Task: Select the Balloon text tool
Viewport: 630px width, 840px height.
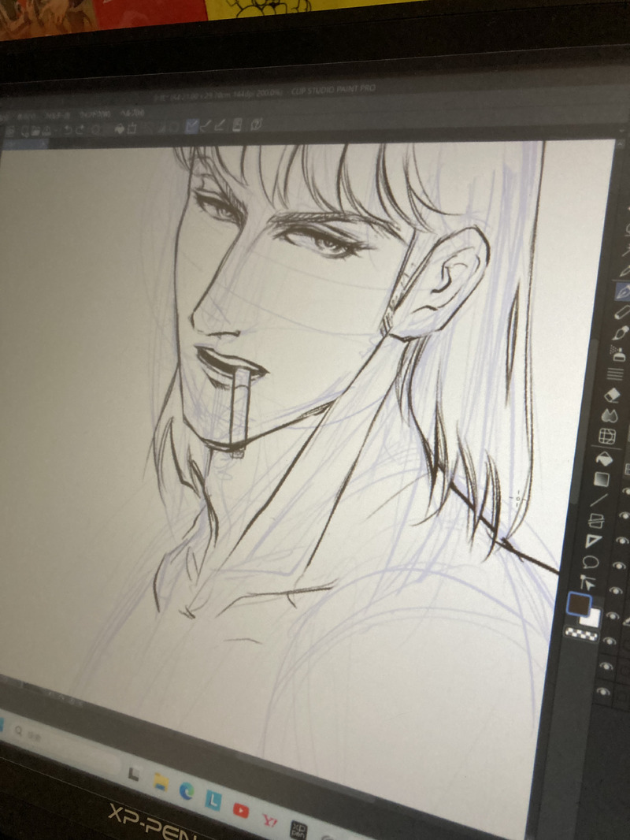Action: (591, 562)
